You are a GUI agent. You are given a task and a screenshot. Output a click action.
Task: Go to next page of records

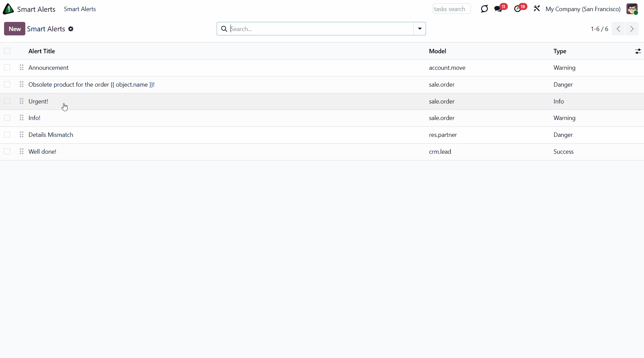pyautogui.click(x=632, y=29)
